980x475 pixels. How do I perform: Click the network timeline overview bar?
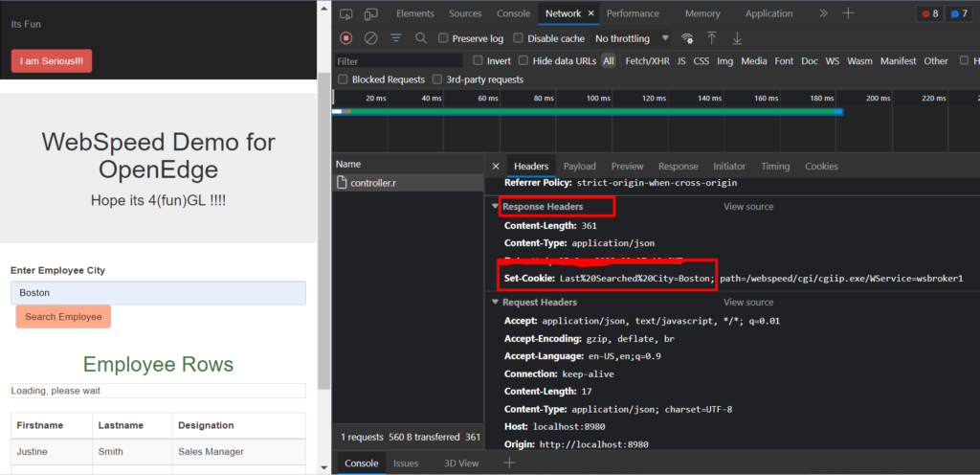(587, 112)
